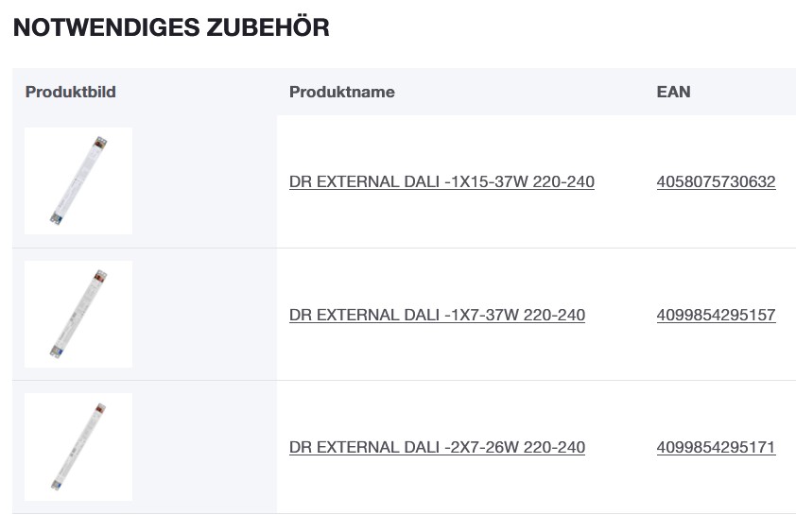Select EAN 4099854295171 link
The image size is (796, 532).
click(x=716, y=447)
